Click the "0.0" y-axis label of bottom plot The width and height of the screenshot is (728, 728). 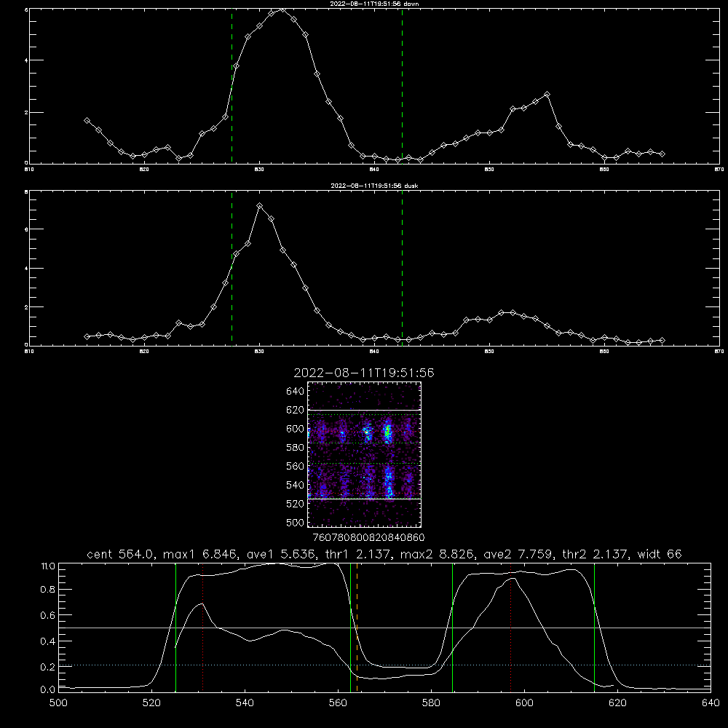(x=48, y=690)
